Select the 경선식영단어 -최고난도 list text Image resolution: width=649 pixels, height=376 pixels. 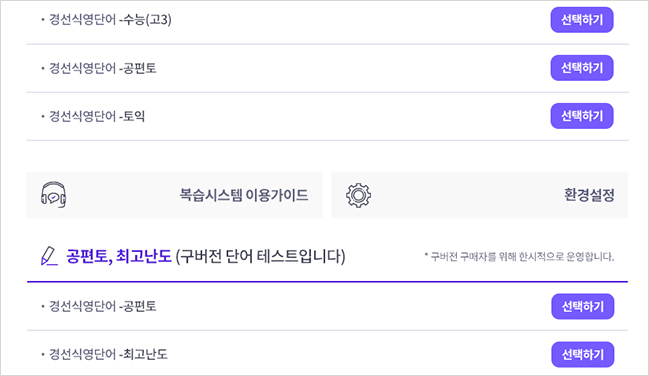pos(108,354)
